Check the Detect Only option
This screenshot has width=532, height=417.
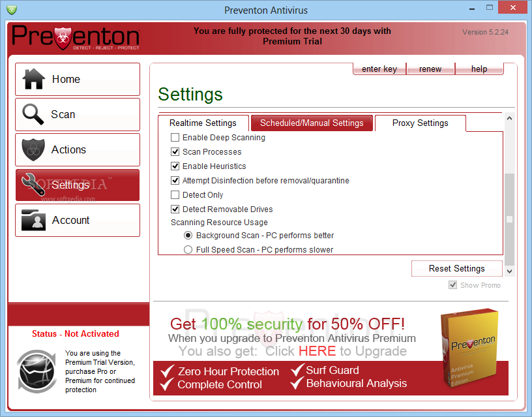pos(175,195)
